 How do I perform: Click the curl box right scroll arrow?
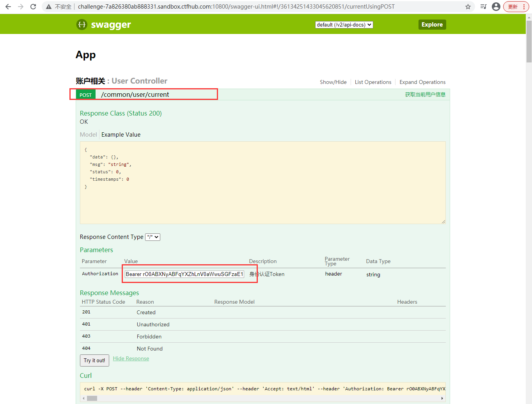tap(442, 398)
